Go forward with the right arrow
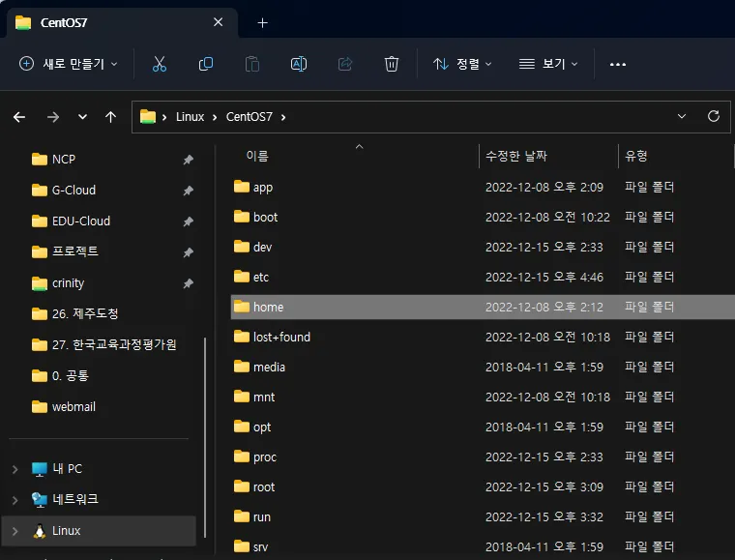Viewport: 735px width, 560px height. [53, 117]
